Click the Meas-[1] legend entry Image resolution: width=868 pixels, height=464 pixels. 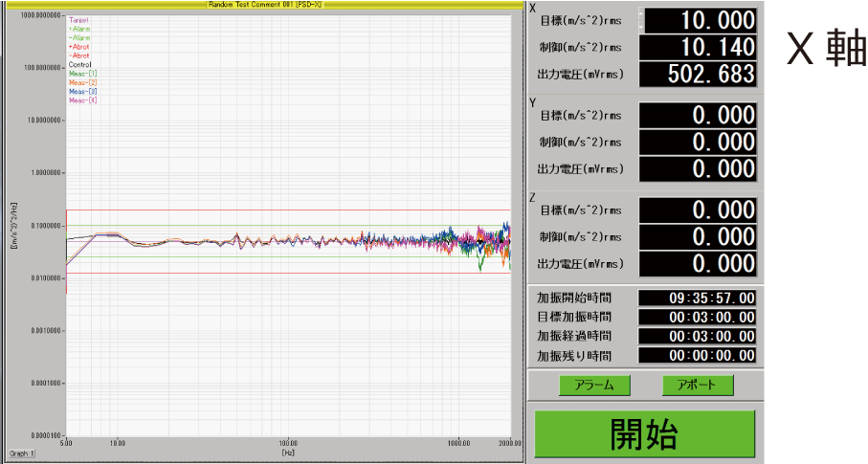point(83,74)
